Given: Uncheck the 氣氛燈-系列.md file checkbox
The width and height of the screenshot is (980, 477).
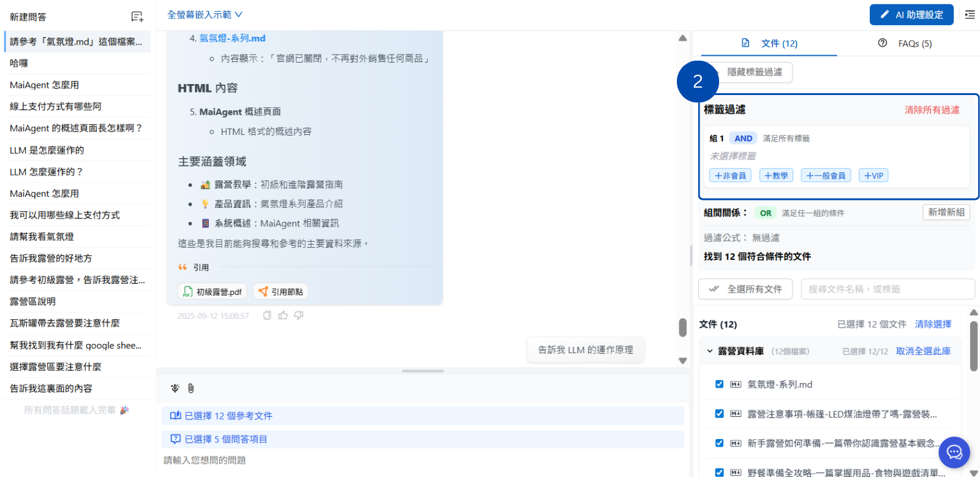Looking at the screenshot, I should (x=719, y=384).
